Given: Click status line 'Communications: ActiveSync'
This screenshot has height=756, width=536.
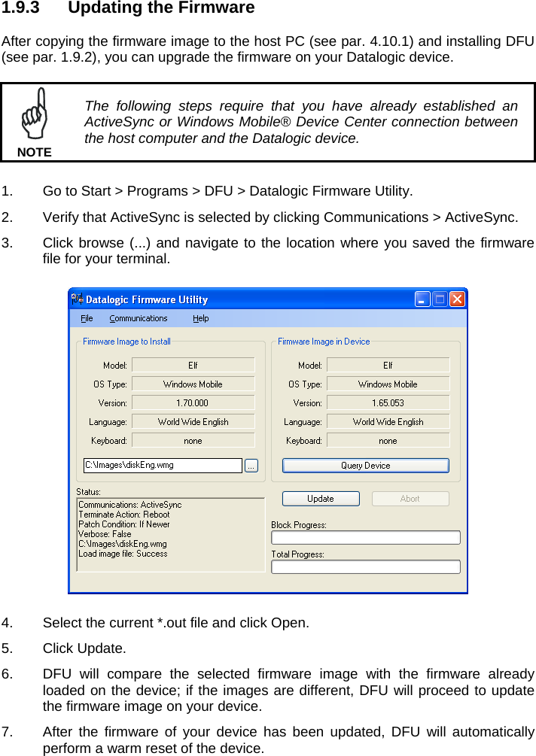Looking at the screenshot, I should [x=129, y=505].
